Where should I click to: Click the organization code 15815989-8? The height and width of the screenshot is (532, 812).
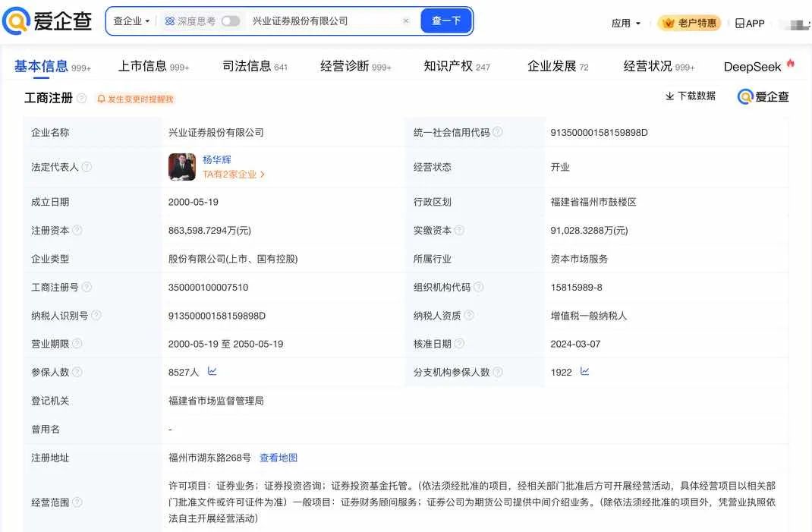[577, 288]
